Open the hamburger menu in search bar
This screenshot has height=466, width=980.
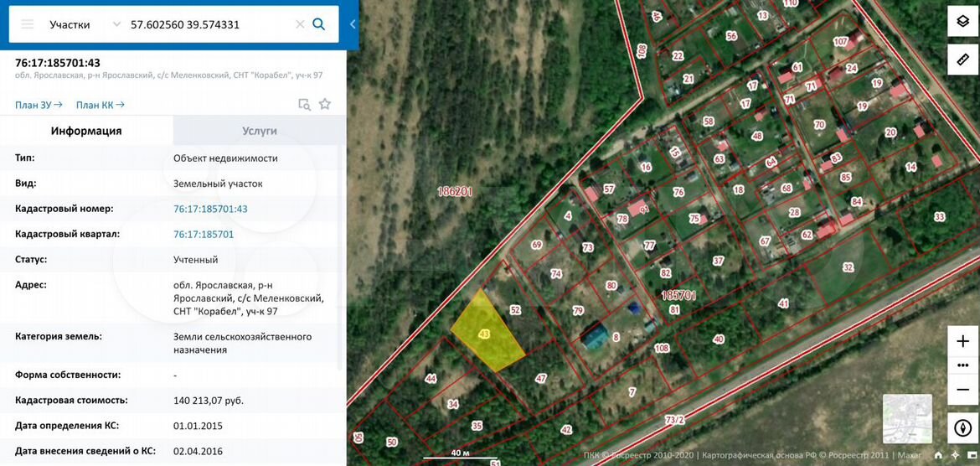[28, 24]
